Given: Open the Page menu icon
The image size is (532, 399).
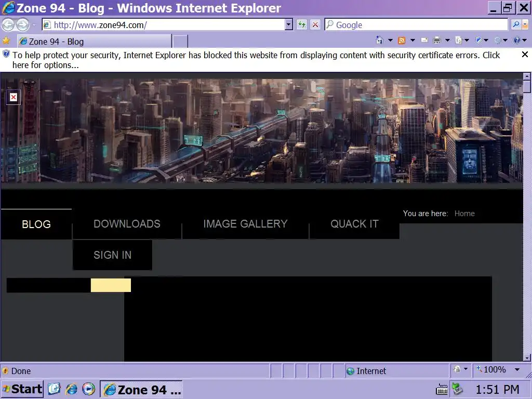Looking at the screenshot, I should tap(459, 41).
